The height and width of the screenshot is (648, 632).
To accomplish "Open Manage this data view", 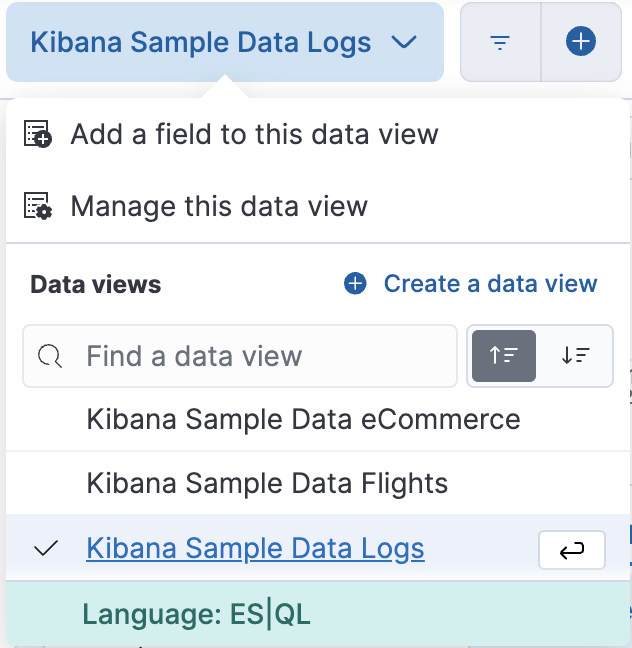I will [219, 207].
